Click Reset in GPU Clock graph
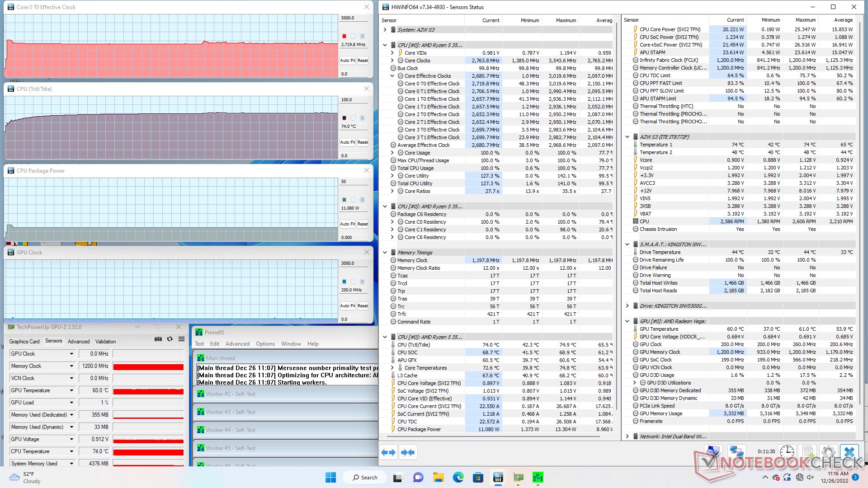The height and width of the screenshot is (488, 868). [x=363, y=306]
